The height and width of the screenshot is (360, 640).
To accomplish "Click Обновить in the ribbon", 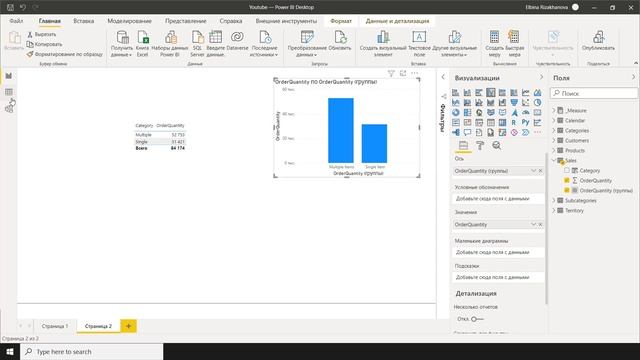I will (x=340, y=41).
